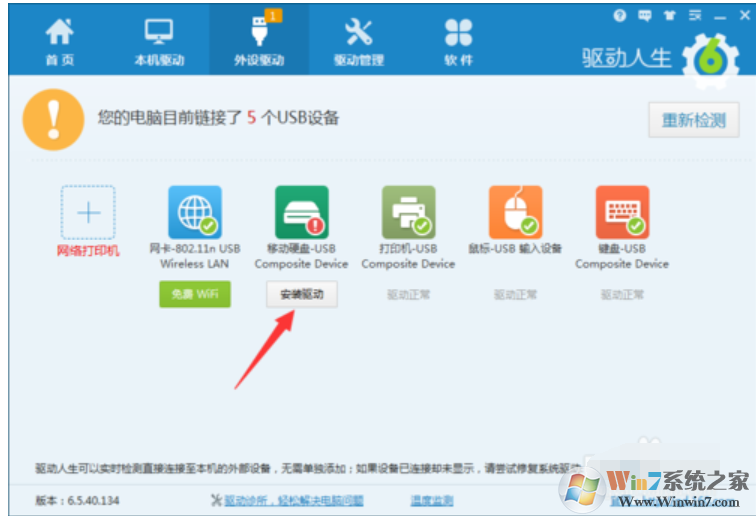Screen dimensions: 756x516
Task: Select the 移动硬盘 USB drive icon
Action: coord(302,212)
